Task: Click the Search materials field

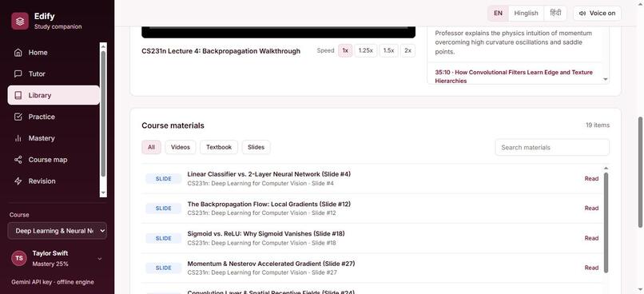Action: pos(552,148)
